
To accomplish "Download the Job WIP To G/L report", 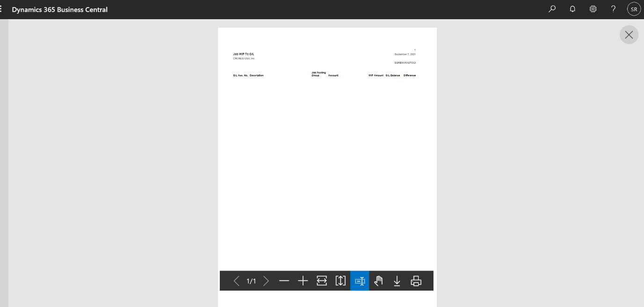I will click(397, 281).
